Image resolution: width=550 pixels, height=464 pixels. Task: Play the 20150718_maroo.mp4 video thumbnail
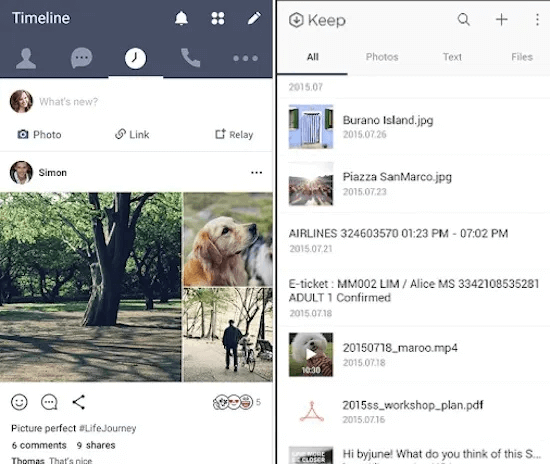[311, 355]
